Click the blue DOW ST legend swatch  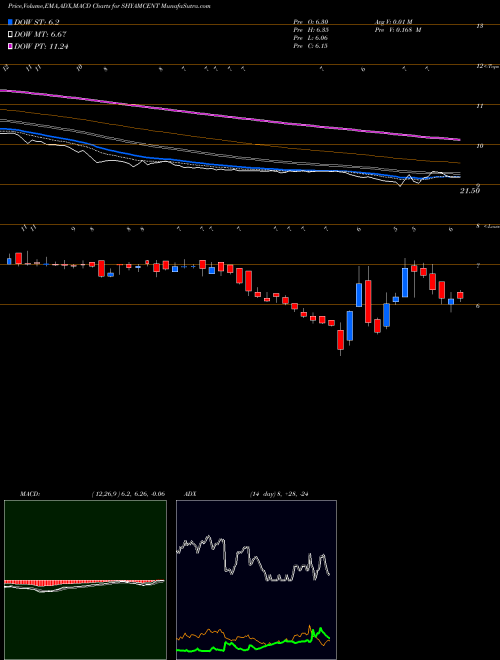pos(10,22)
